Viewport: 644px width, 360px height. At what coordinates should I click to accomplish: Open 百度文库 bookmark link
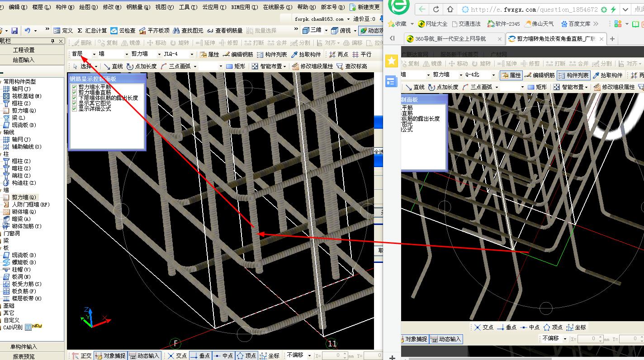(x=576, y=23)
